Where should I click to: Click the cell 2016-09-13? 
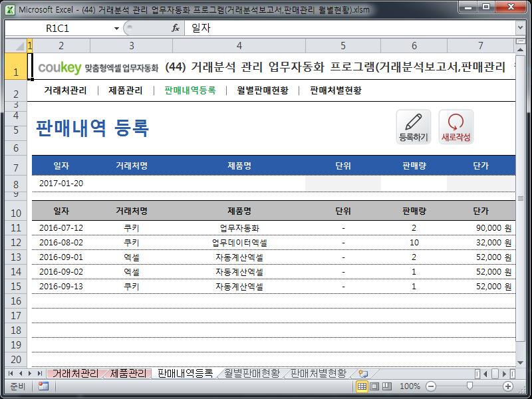[61, 287]
